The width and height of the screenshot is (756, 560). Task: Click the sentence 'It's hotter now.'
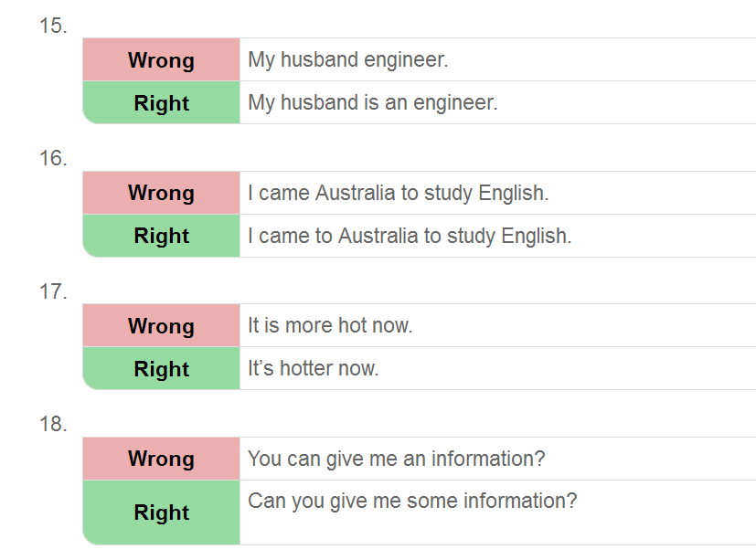314,368
